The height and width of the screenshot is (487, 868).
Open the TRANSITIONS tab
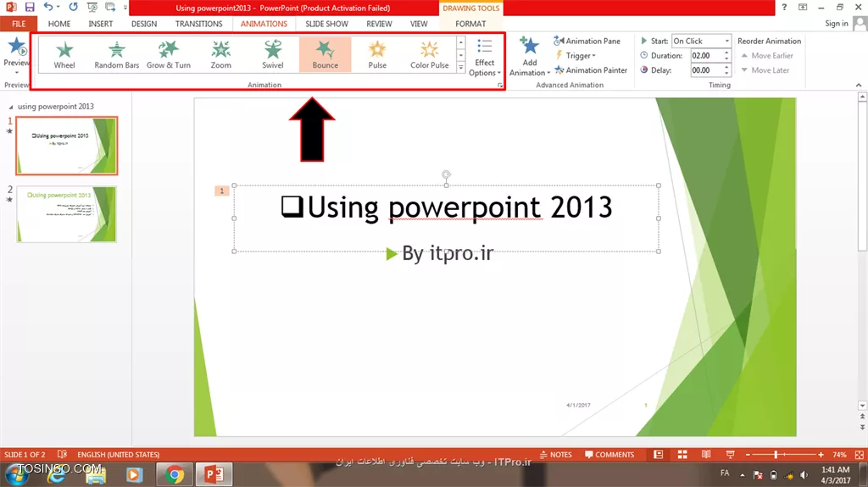[198, 24]
